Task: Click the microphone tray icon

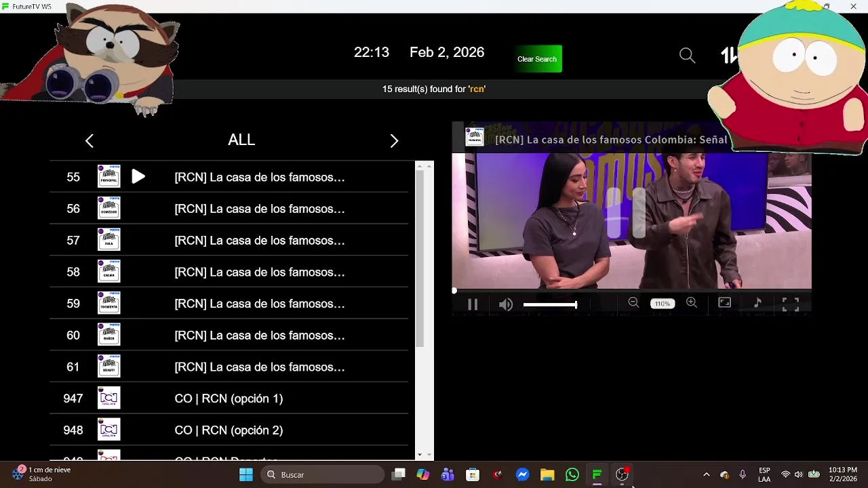Action: pyautogui.click(x=743, y=474)
